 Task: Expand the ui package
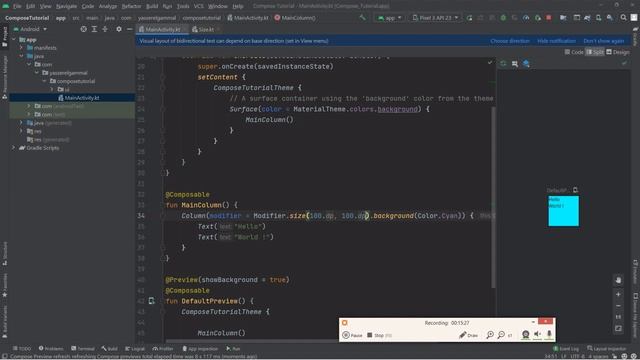(52, 89)
